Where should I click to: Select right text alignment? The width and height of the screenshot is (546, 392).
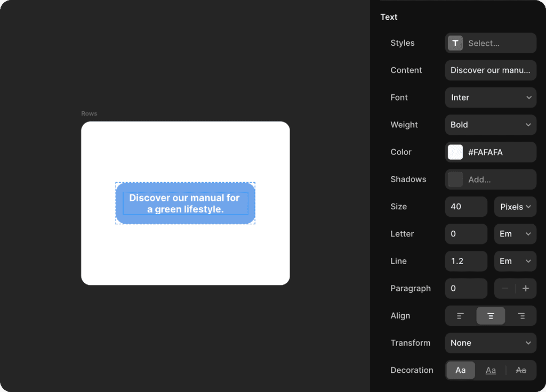tap(521, 315)
